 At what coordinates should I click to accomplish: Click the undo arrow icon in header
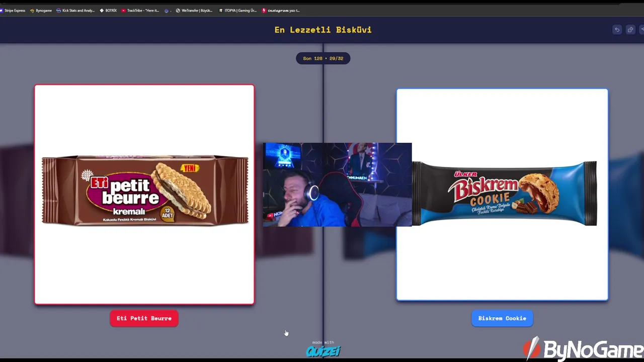coord(617,30)
